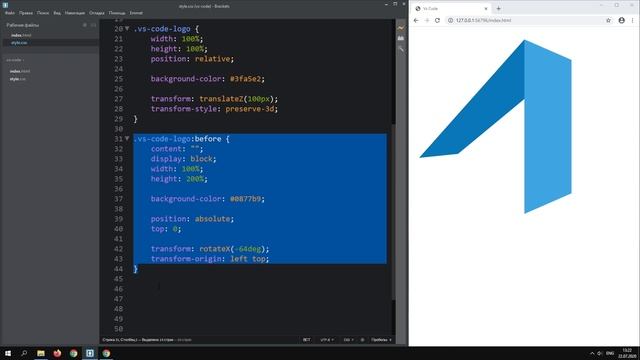Click the clock in the taskbar
Screen dimensions: 640x360
(627, 353)
